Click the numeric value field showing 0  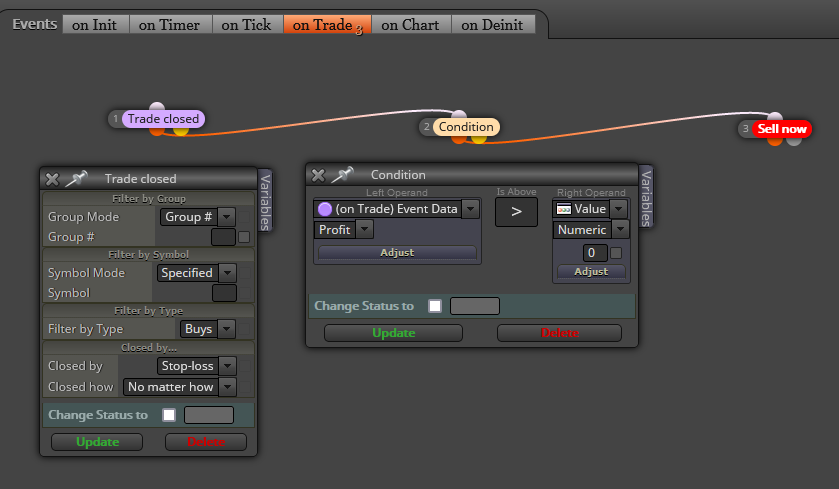tap(595, 253)
